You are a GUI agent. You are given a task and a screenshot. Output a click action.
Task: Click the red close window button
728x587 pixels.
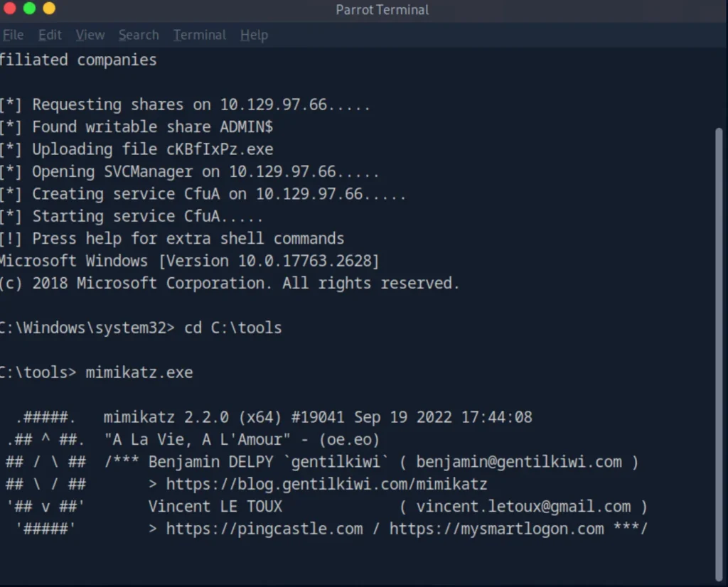click(10, 8)
